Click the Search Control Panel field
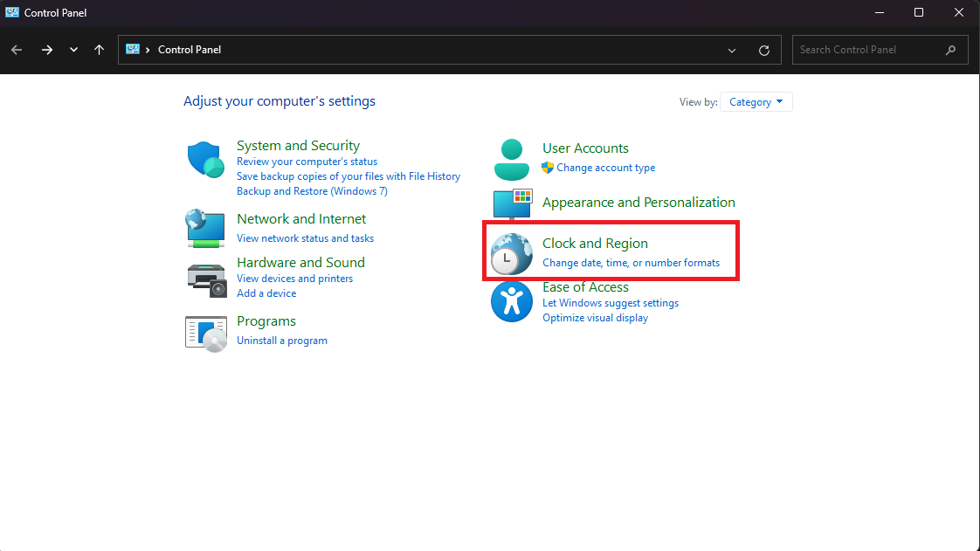Viewport: 980px width, 551px height. pyautogui.click(x=869, y=50)
